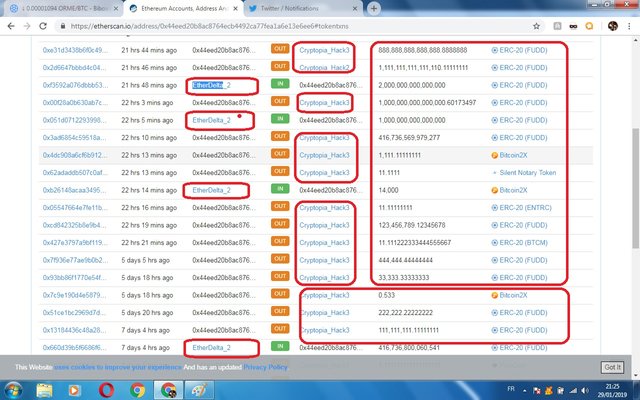Switch to the Ethereum Accounts tab
The height and width of the screenshot is (400, 640).
[183, 9]
